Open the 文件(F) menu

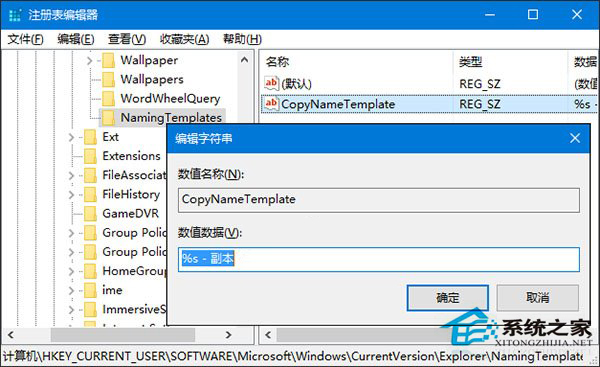click(x=26, y=39)
